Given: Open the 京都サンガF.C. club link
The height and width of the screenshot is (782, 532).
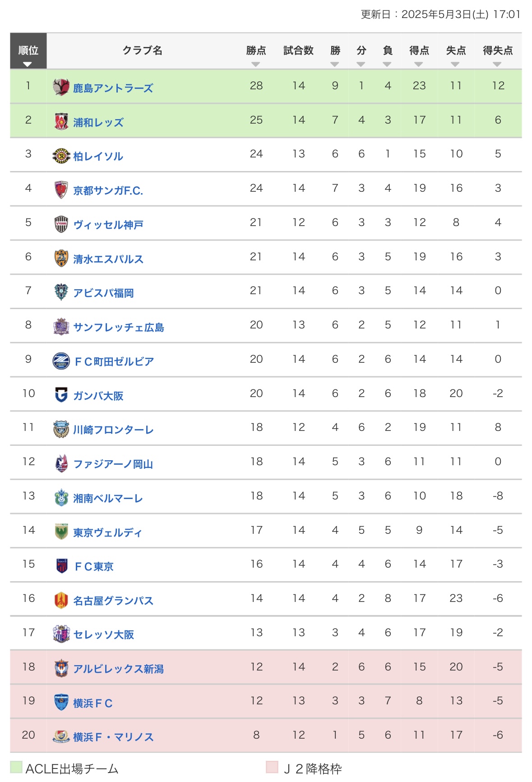Looking at the screenshot, I should point(108,190).
